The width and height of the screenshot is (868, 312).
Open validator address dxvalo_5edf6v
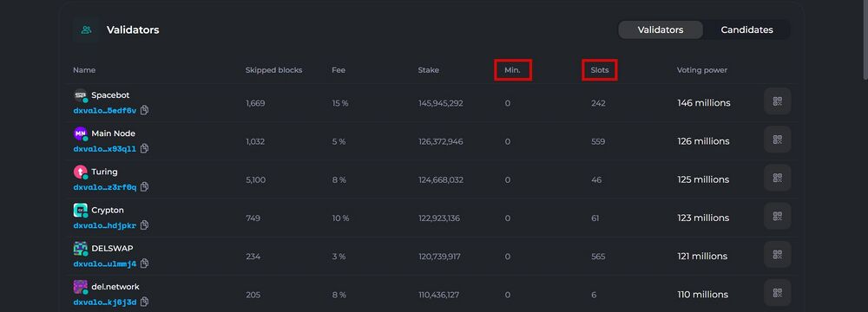pyautogui.click(x=105, y=111)
